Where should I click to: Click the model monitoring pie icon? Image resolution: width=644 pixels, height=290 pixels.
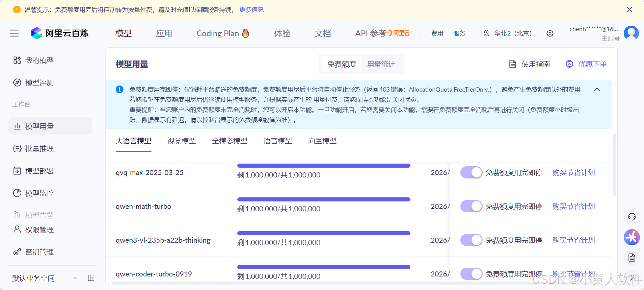17,193
